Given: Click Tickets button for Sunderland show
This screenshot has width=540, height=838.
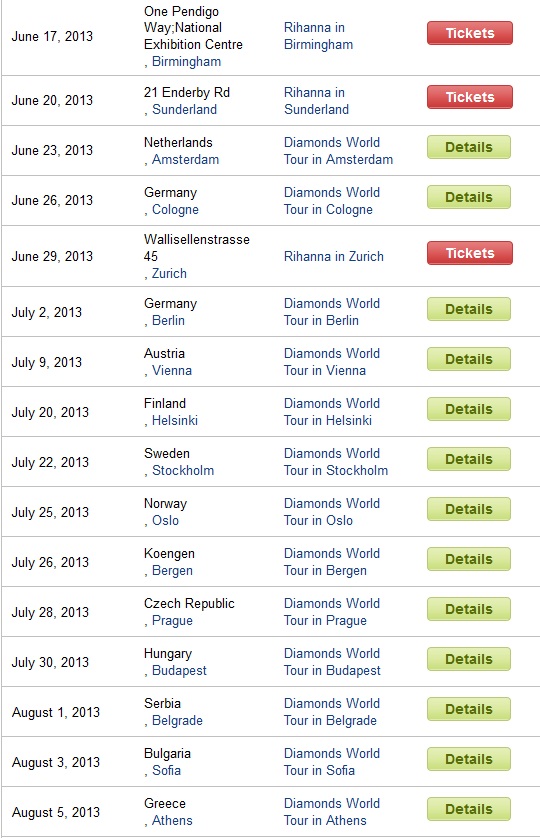Looking at the screenshot, I should [469, 97].
